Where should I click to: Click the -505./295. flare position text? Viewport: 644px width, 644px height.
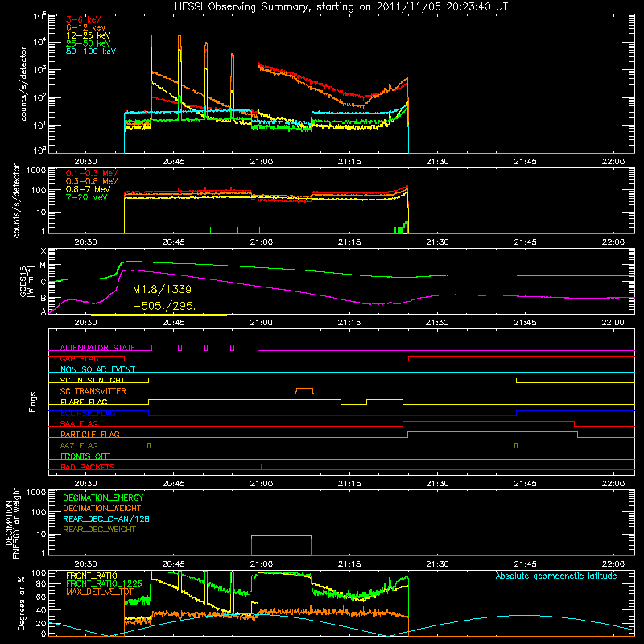[164, 306]
